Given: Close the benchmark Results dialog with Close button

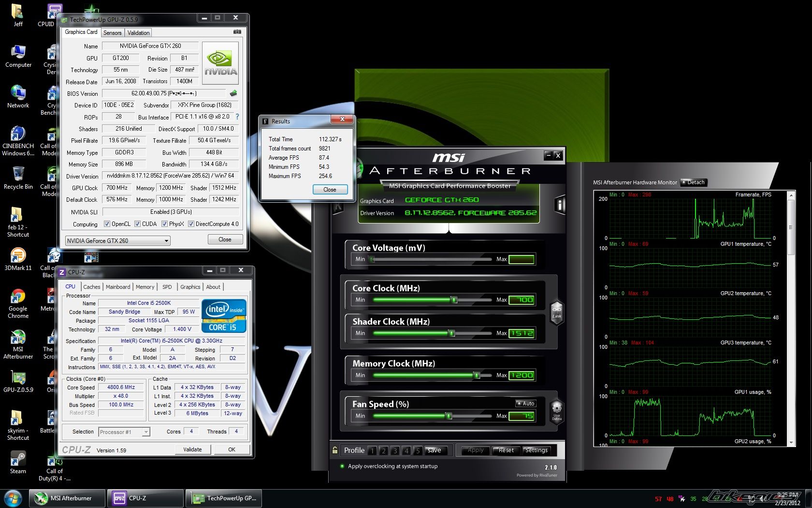Looking at the screenshot, I should click(x=330, y=190).
